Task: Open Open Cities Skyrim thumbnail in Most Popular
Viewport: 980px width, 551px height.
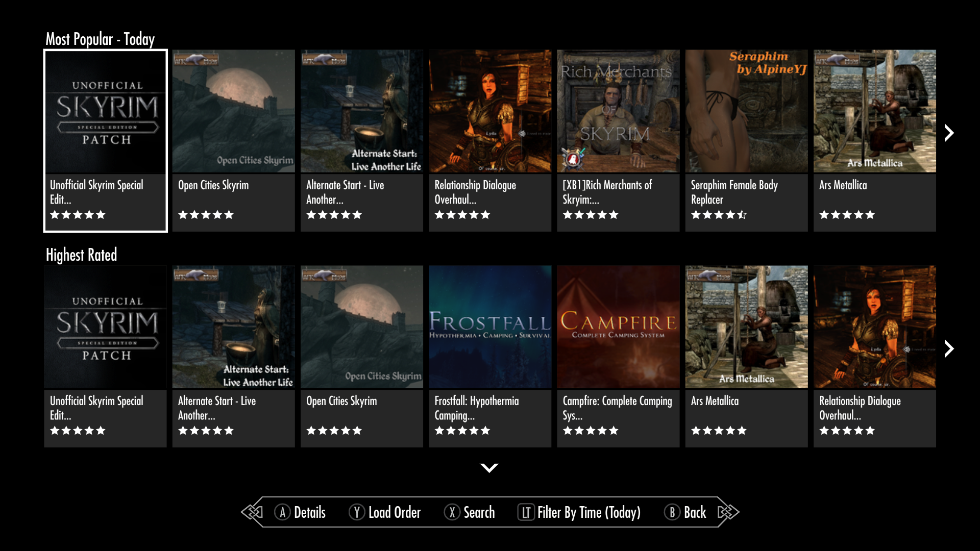Action: pos(234,111)
